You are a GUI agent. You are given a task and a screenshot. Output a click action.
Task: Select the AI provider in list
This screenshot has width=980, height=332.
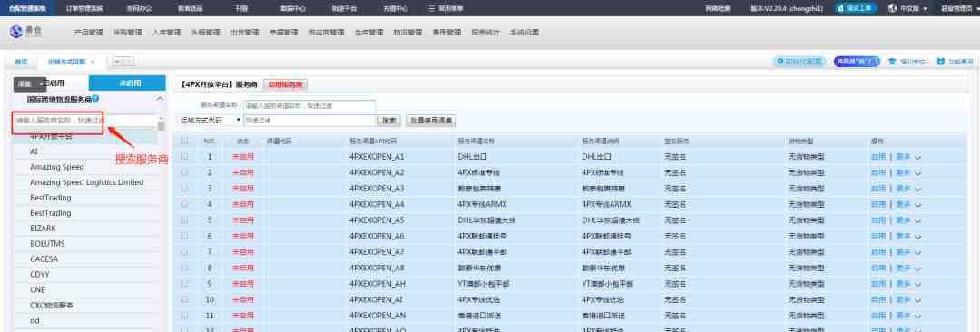[34, 151]
